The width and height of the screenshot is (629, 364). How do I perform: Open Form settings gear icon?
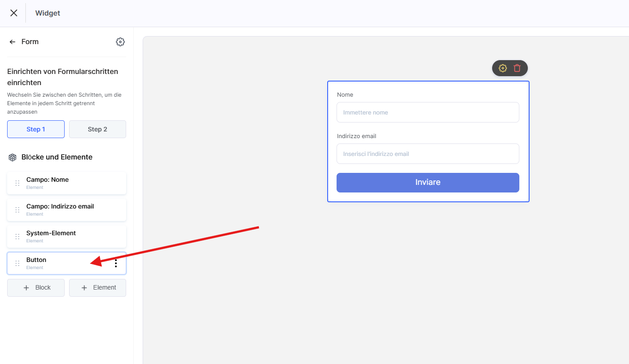tap(120, 42)
